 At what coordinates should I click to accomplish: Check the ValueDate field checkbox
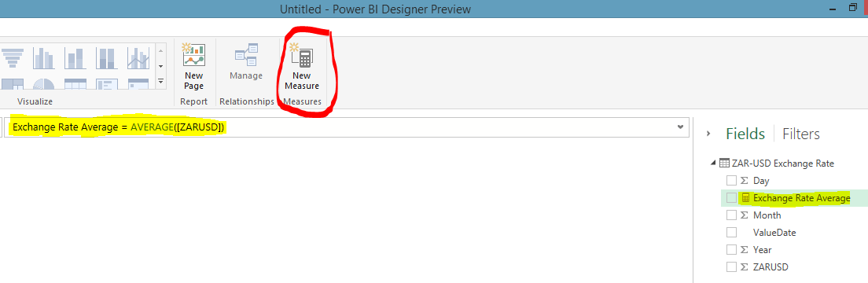731,232
